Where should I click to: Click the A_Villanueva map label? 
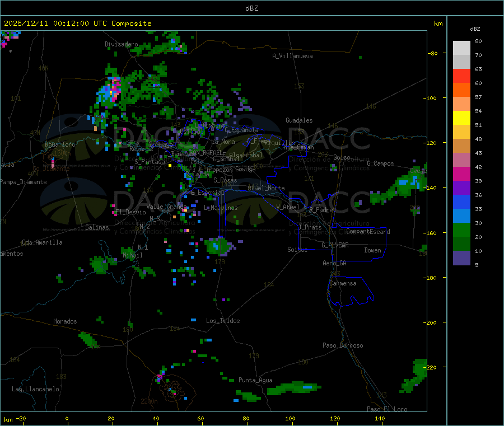tap(292, 56)
